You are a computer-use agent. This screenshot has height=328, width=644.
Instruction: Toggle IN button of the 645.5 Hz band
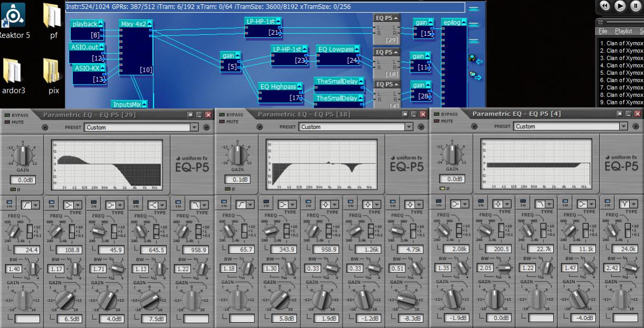137,204
